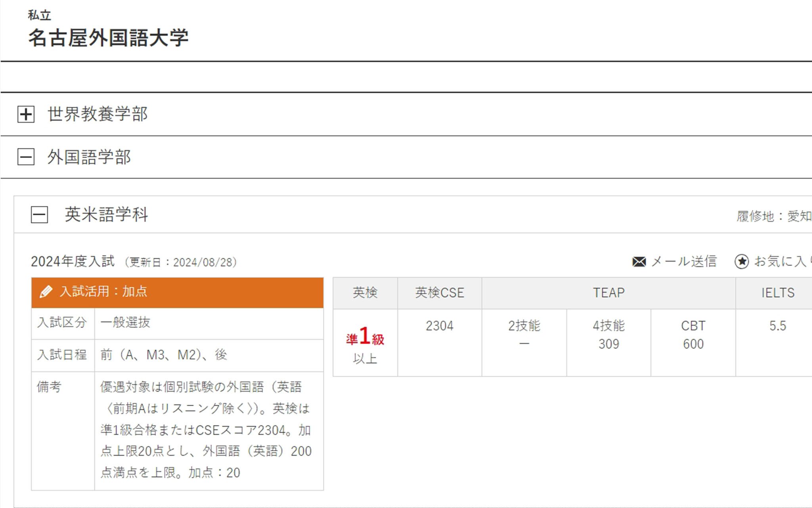Click the 前（A、M3、M2）、後 schedule value
This screenshot has width=812, height=508.
click(x=164, y=354)
